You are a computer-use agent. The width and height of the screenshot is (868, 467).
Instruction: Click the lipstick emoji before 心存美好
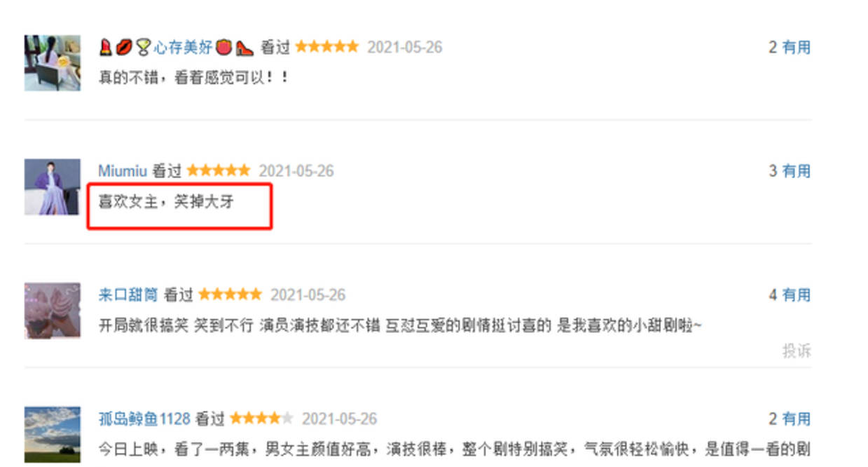coord(106,48)
